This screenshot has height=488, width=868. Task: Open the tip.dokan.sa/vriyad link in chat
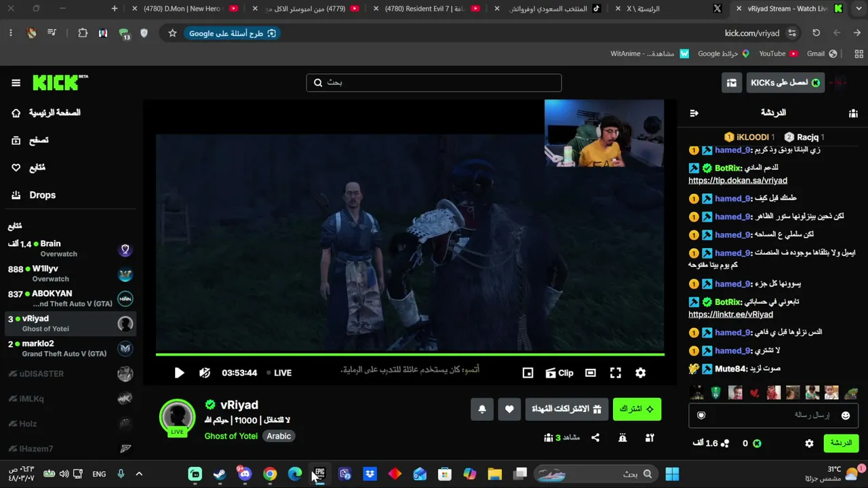738,181
